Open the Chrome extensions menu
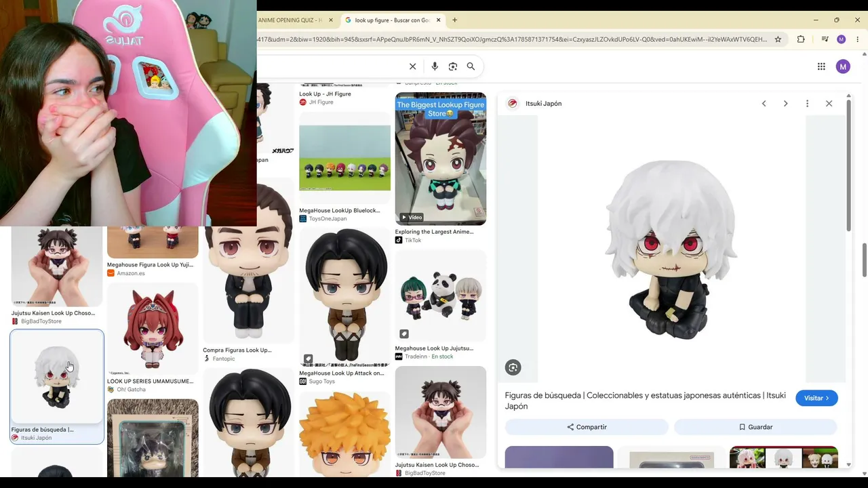The height and width of the screenshot is (488, 868). click(x=801, y=39)
